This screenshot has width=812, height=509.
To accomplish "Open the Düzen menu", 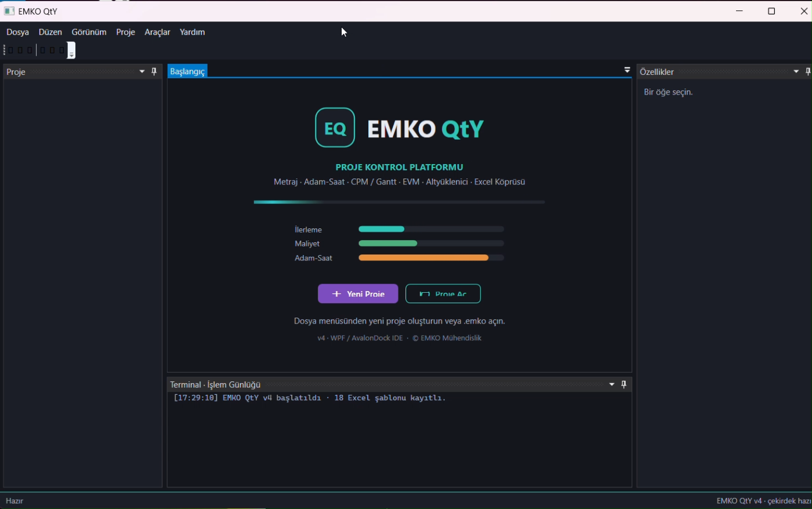I will tap(50, 32).
